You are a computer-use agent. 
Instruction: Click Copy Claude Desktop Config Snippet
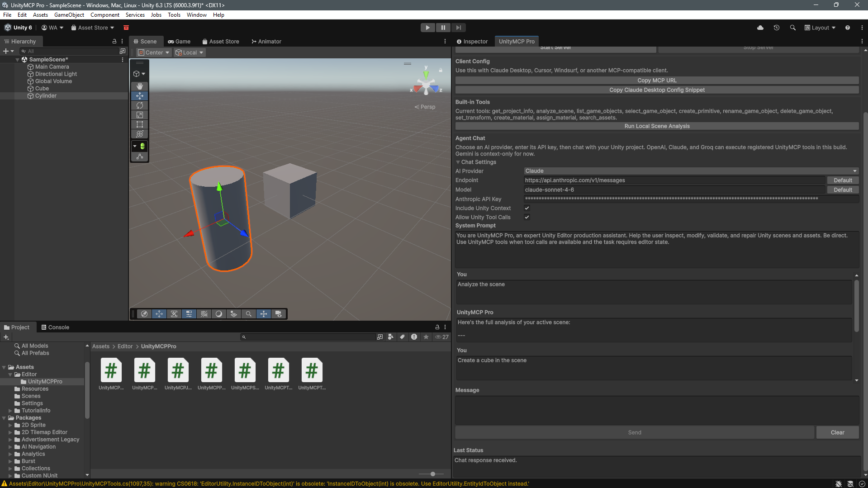[x=657, y=90]
